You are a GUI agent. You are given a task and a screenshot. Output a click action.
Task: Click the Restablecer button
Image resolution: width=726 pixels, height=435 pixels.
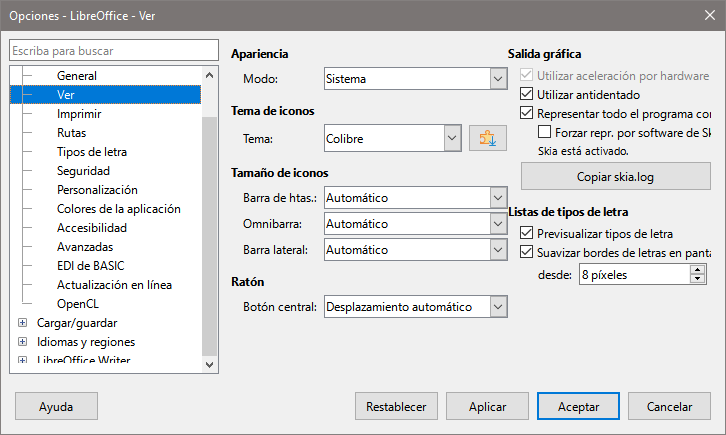coord(396,406)
